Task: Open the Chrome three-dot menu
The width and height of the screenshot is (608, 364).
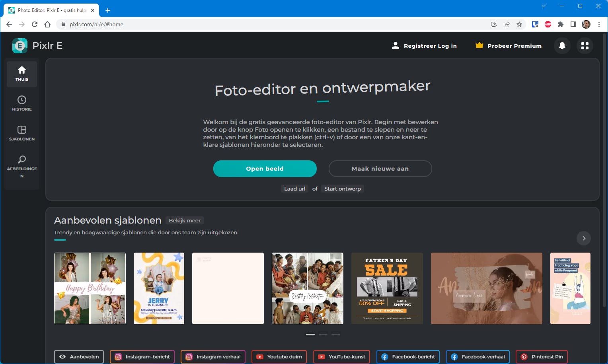Action: point(599,24)
